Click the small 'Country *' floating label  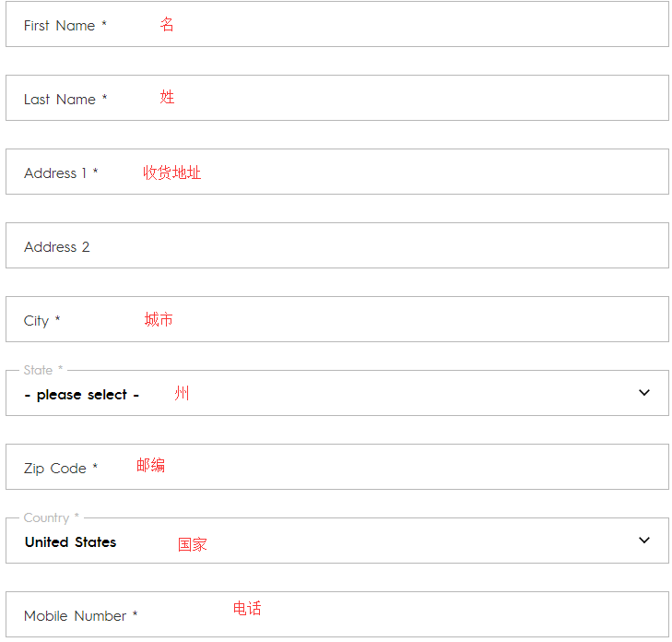click(x=52, y=517)
